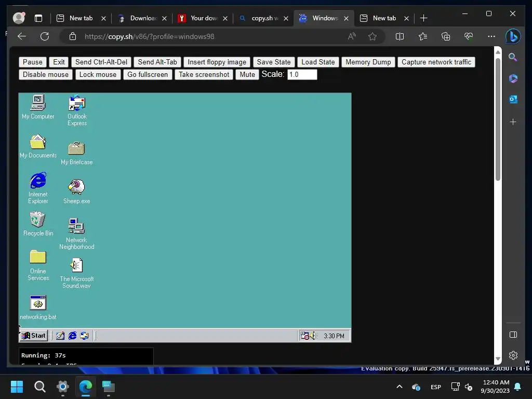
Task: Launch Internet Explorer from Quick Launch
Action: coord(72,336)
